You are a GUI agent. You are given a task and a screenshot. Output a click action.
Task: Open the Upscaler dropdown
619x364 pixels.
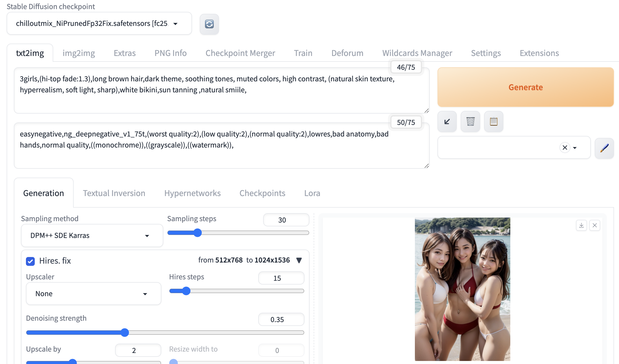(x=94, y=294)
